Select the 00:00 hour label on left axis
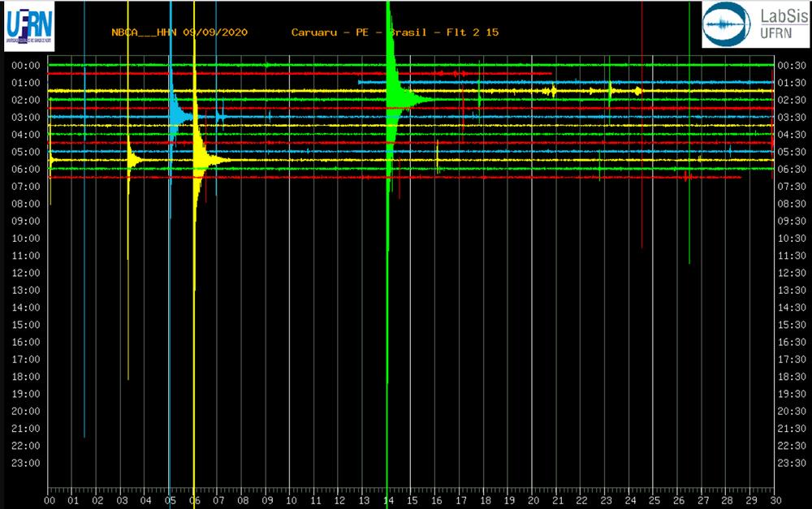 tap(26, 66)
